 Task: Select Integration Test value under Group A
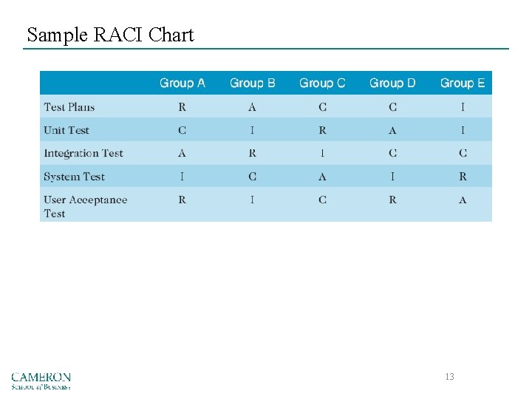tap(183, 154)
